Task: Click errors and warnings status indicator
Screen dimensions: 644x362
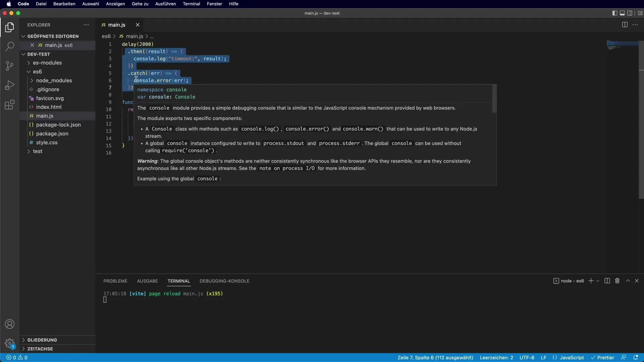Action: pyautogui.click(x=17, y=358)
